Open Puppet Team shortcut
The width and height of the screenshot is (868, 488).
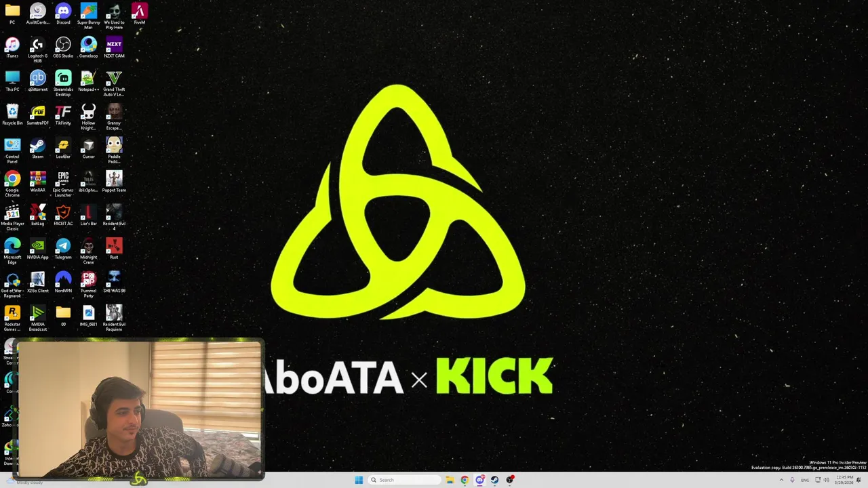pos(114,182)
